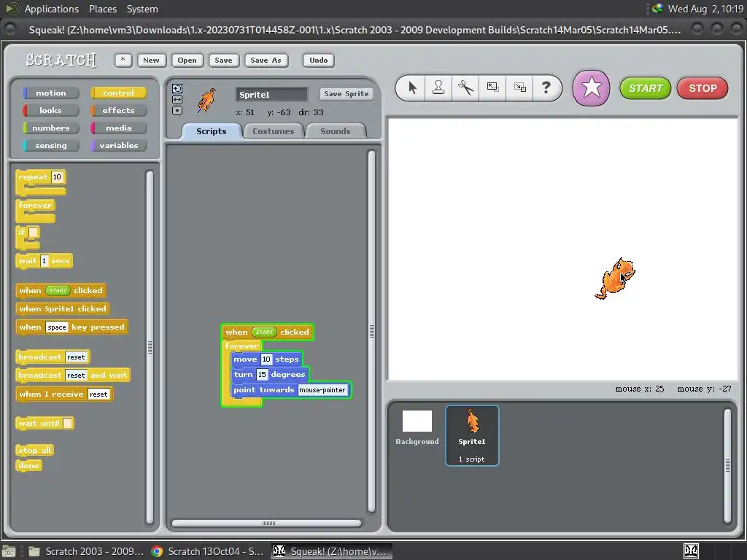Switch to the Costumes tab

tap(274, 131)
